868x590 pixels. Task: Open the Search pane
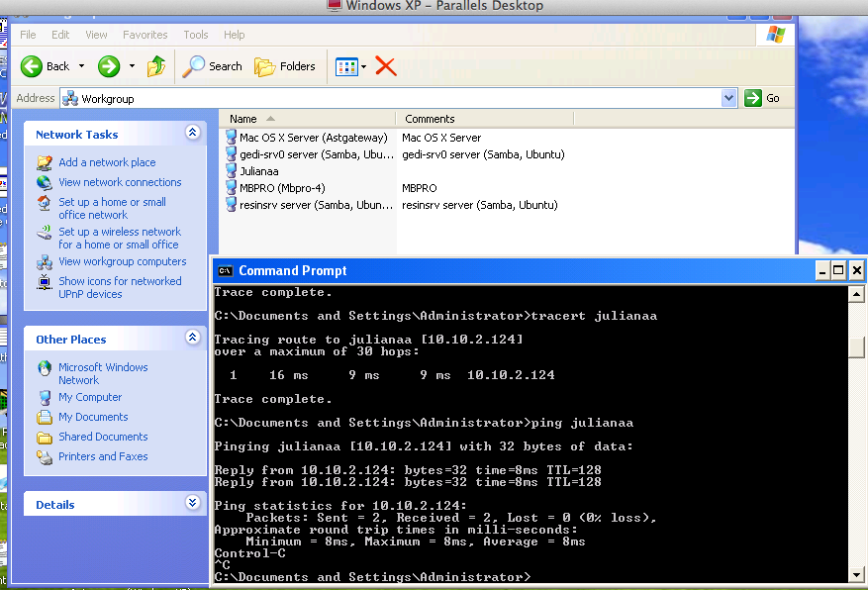coord(212,66)
